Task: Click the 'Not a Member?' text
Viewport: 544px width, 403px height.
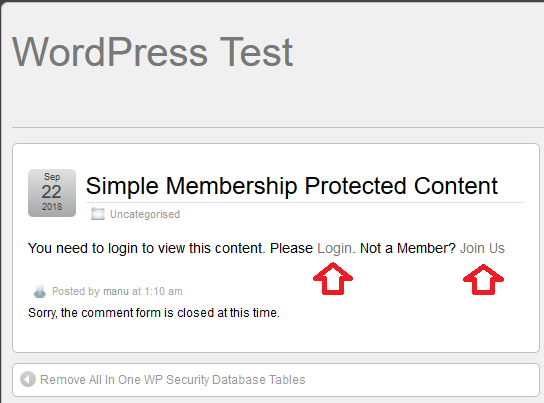Action: (408, 248)
